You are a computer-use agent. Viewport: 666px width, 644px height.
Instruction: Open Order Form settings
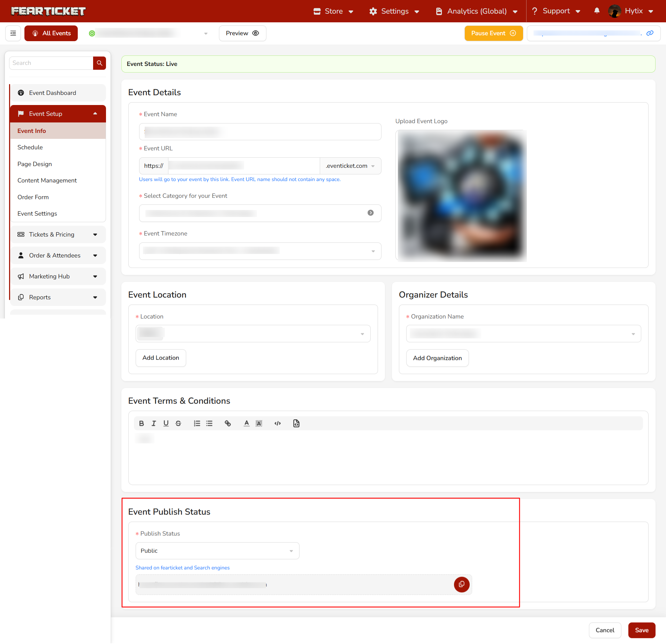pos(58,197)
